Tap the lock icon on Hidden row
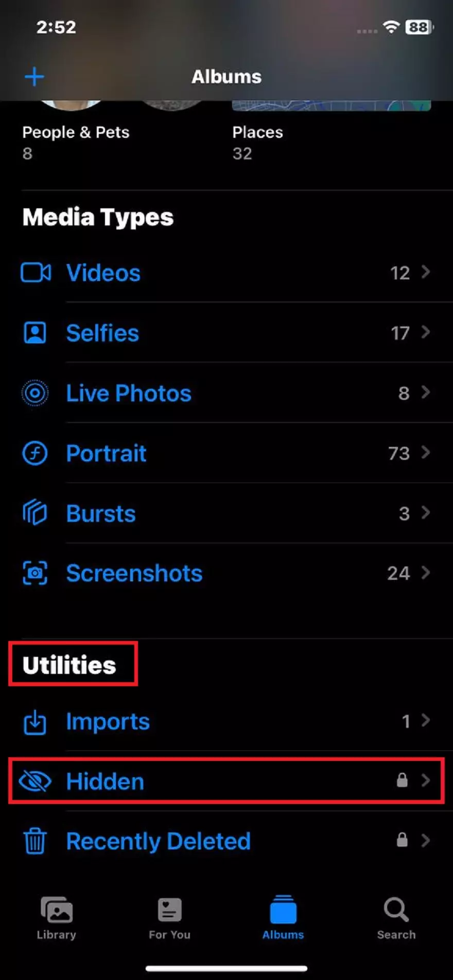The image size is (453, 980). (x=402, y=780)
